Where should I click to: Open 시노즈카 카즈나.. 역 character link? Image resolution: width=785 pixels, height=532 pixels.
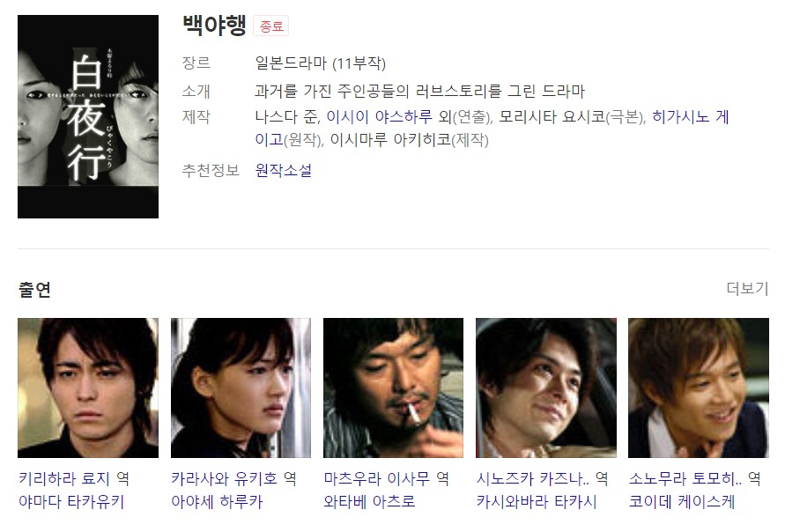[x=542, y=478]
